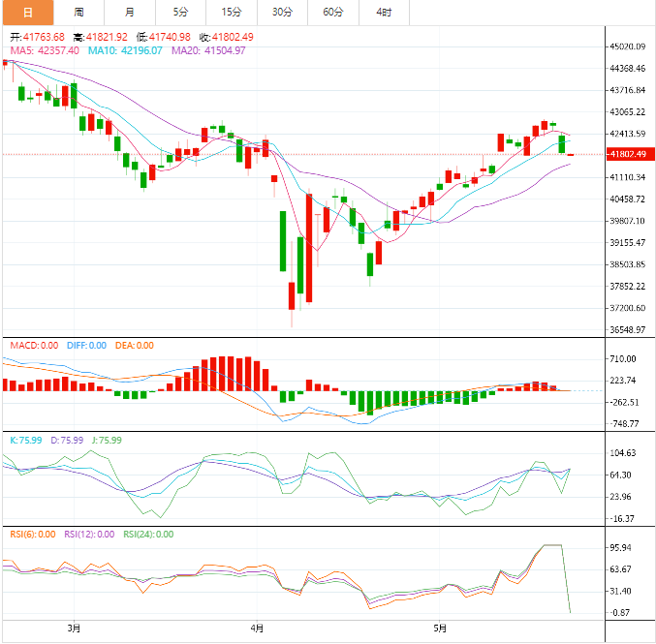Click the RSI(12): 0.00 label
The width and height of the screenshot is (656, 644).
89,535
